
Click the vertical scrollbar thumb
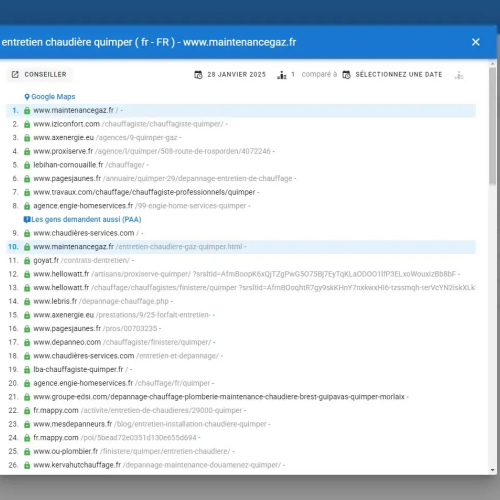(x=492, y=126)
